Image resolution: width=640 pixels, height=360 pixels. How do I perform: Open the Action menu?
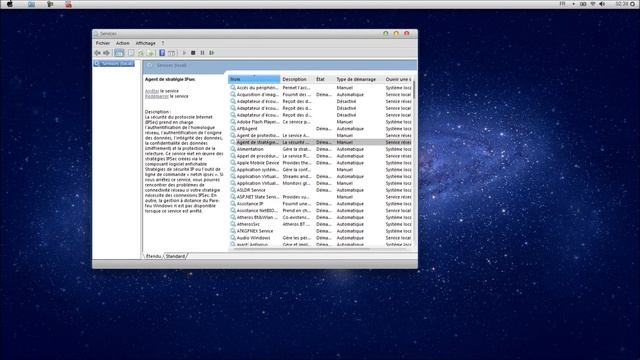(122, 43)
